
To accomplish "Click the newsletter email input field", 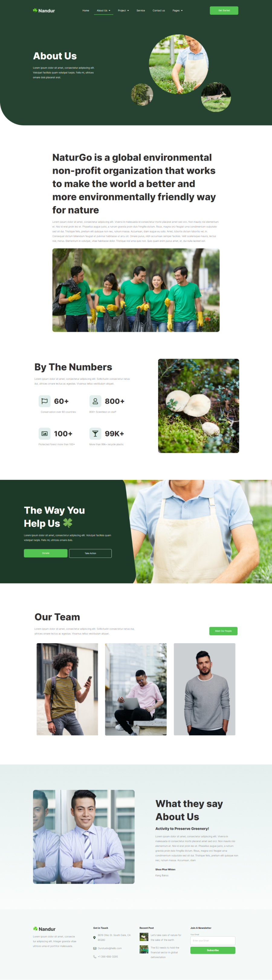I will click(x=213, y=940).
